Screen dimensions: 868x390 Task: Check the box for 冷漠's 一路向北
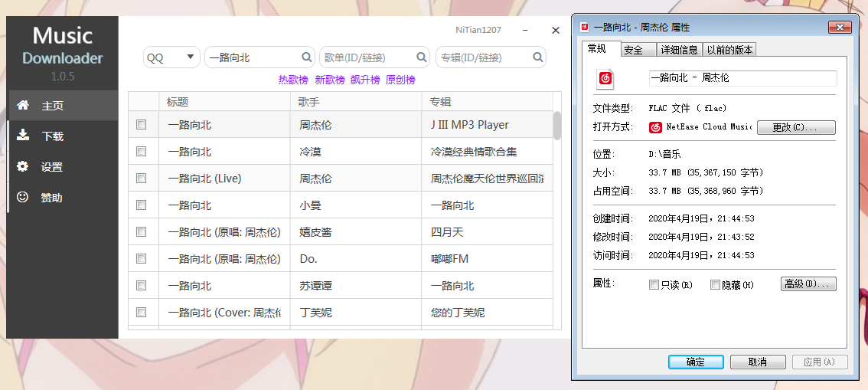(141, 151)
